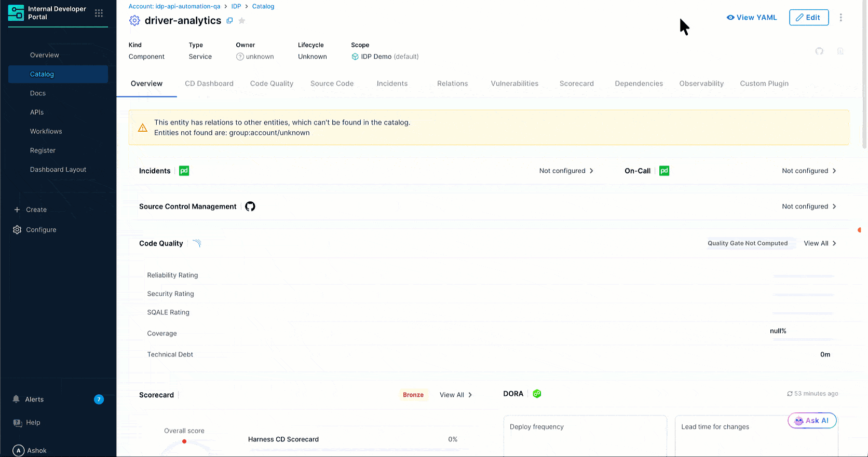
Task: Click the IDP Demo scope icon
Action: [355, 57]
